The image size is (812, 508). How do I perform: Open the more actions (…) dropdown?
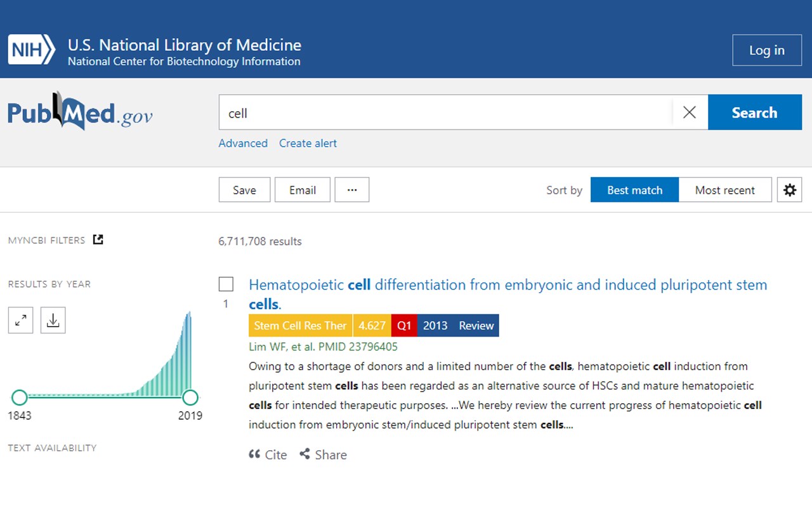[352, 190]
